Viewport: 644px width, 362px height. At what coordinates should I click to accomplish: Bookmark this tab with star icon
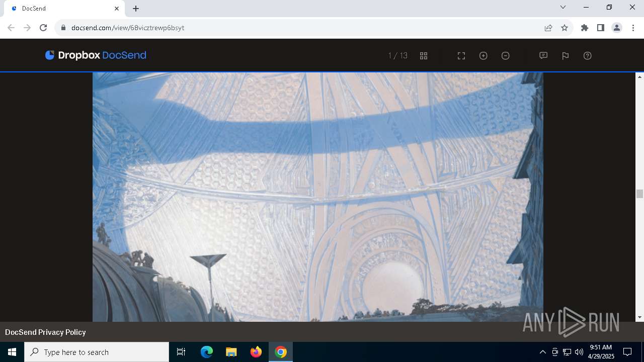(565, 28)
